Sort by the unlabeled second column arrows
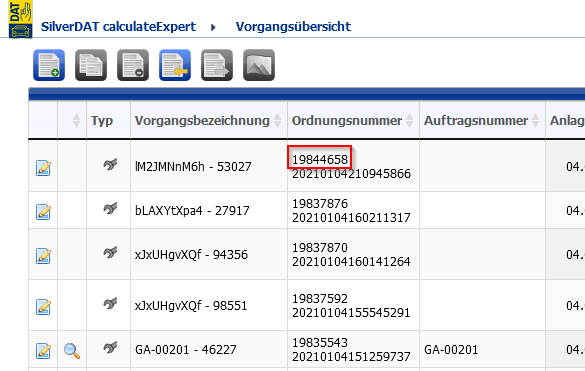The width and height of the screenshot is (585, 371). point(76,121)
